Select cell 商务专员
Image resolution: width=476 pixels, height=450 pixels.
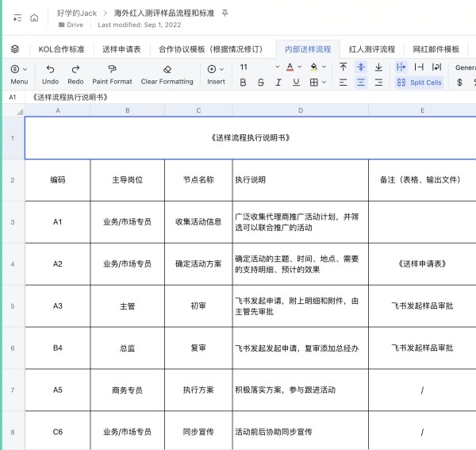(127, 390)
